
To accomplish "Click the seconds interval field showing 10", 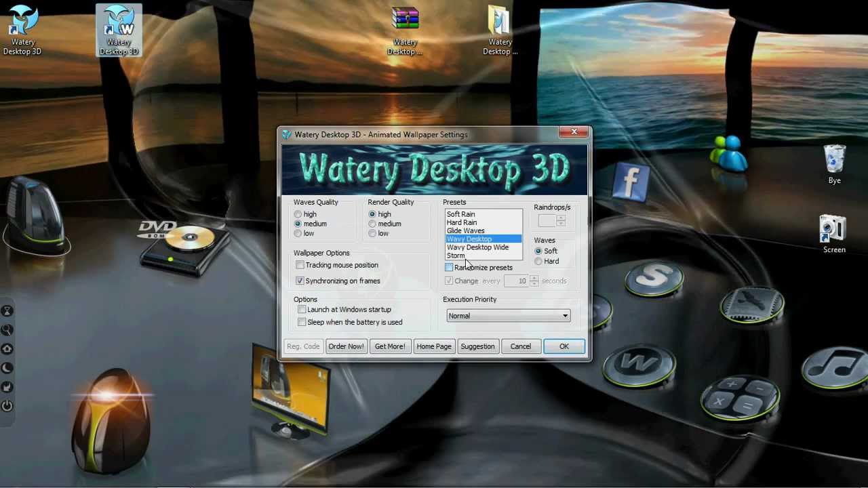I will tap(517, 281).
